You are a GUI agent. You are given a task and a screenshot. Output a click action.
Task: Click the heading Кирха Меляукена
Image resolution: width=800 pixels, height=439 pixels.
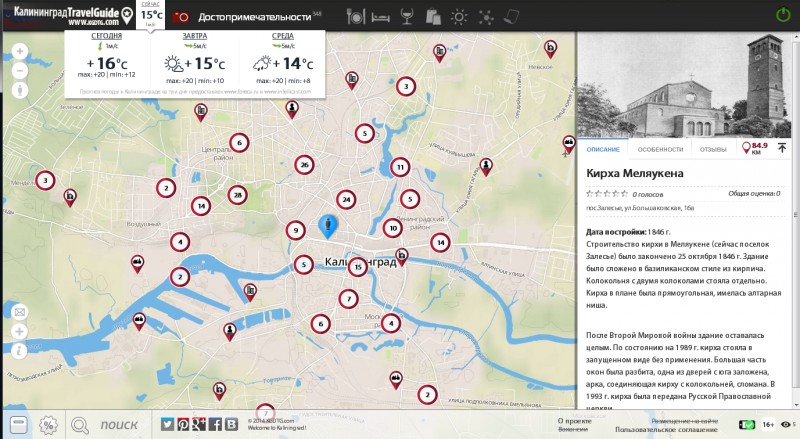click(x=635, y=174)
